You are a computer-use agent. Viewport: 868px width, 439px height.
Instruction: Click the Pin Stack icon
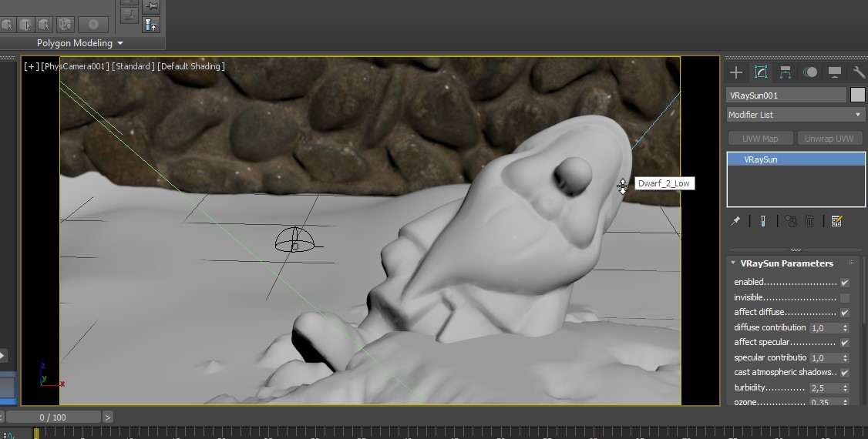[x=735, y=221]
